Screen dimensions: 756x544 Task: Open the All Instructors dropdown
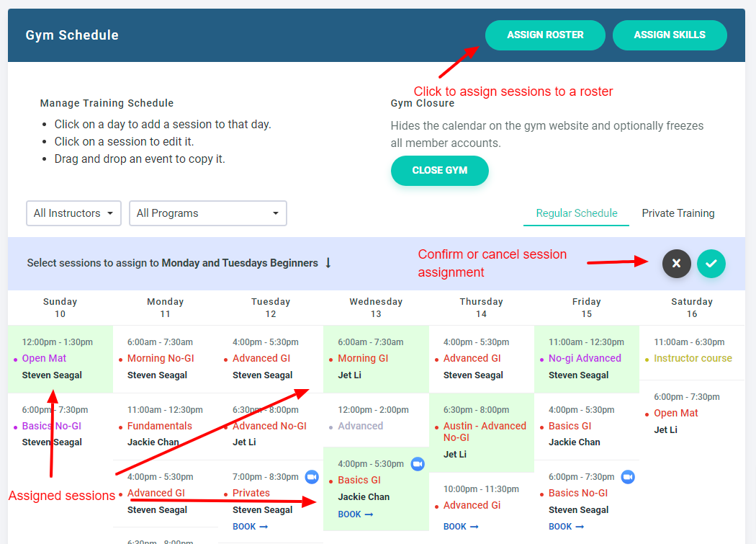(73, 213)
